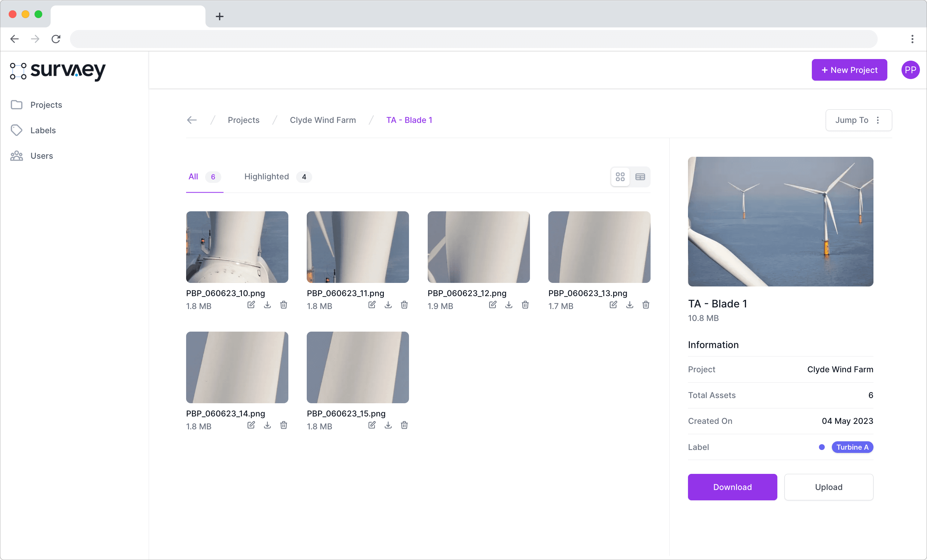Click the Clyde Wind Farm project value
Image resolution: width=927 pixels, height=560 pixels.
click(840, 369)
